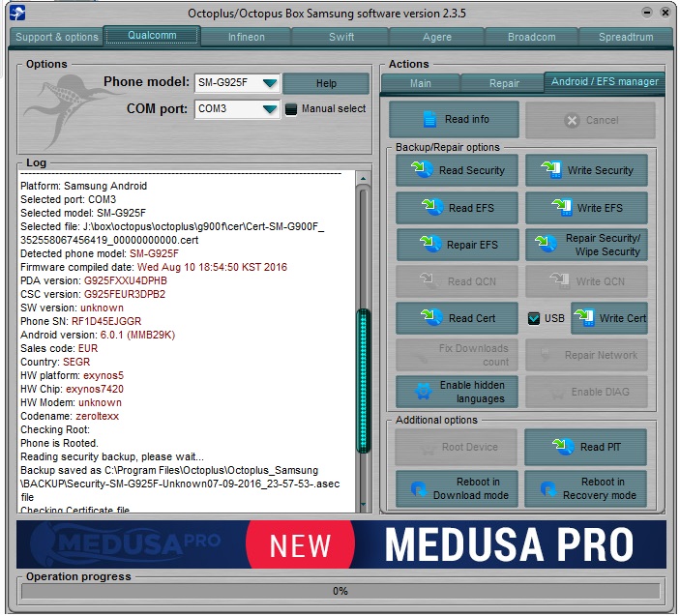The width and height of the screenshot is (680, 616).
Task: Click the Codename zeroltexx line
Action: coord(70,416)
